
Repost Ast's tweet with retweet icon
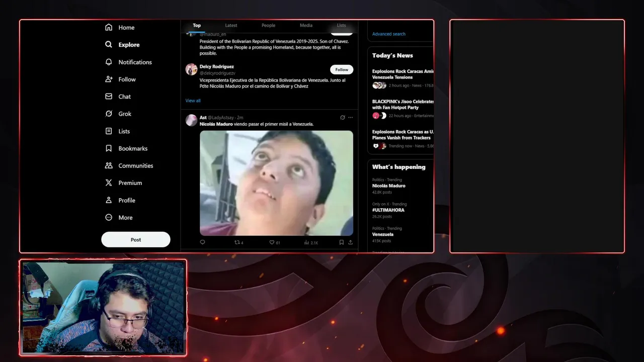point(237,242)
